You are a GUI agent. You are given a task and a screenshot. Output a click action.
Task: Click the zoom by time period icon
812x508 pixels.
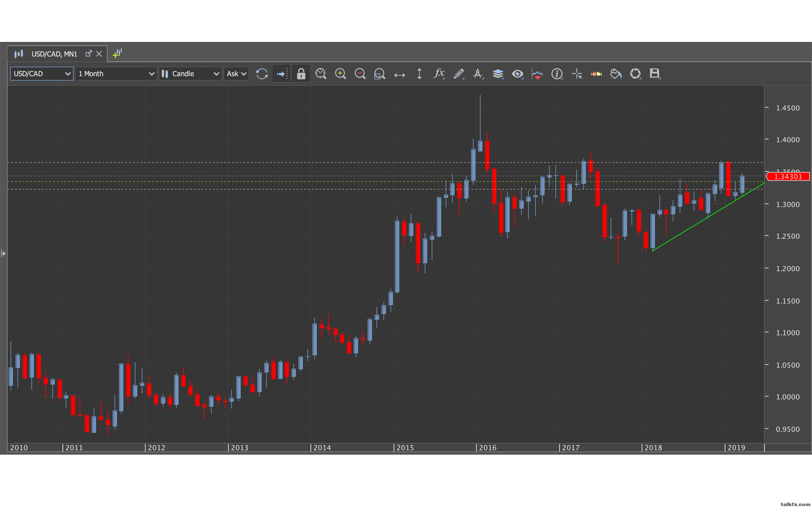[321, 74]
